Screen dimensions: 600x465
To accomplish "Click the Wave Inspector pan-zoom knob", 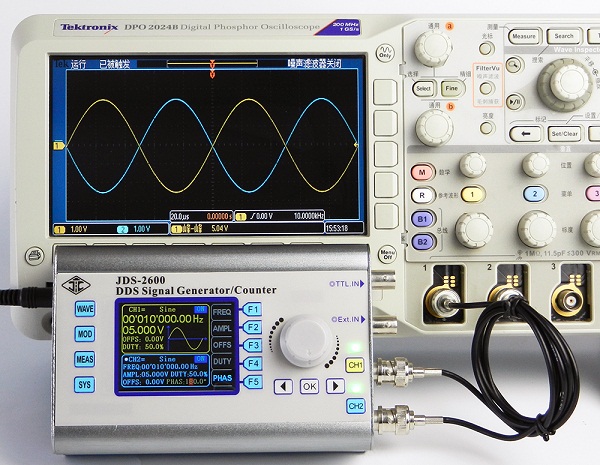I will [566, 83].
